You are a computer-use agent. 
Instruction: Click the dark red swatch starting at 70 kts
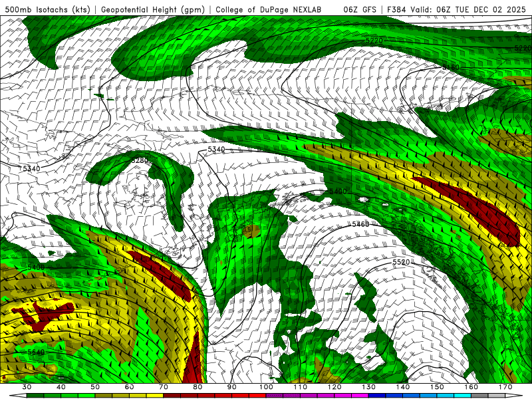(x=172, y=396)
